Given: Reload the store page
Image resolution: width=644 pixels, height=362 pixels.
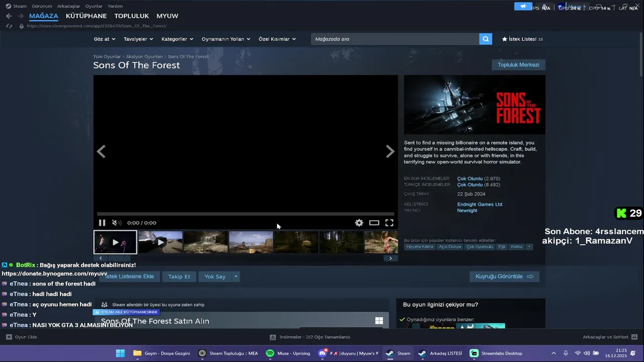Looking at the screenshot, I should pyautogui.click(x=9, y=26).
